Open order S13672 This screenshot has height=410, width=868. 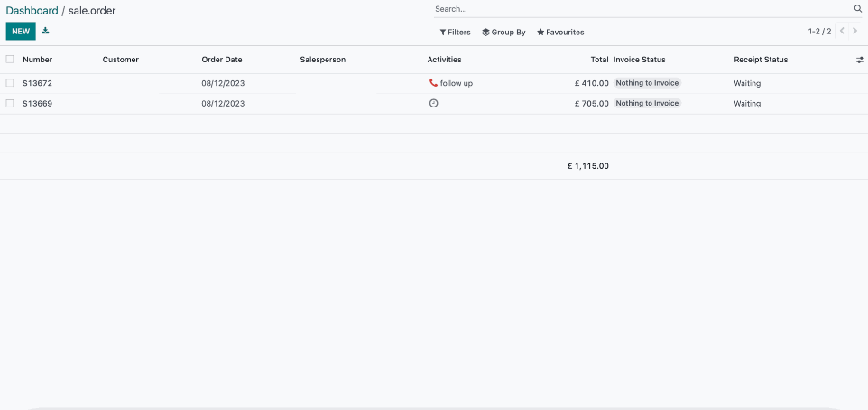point(38,83)
